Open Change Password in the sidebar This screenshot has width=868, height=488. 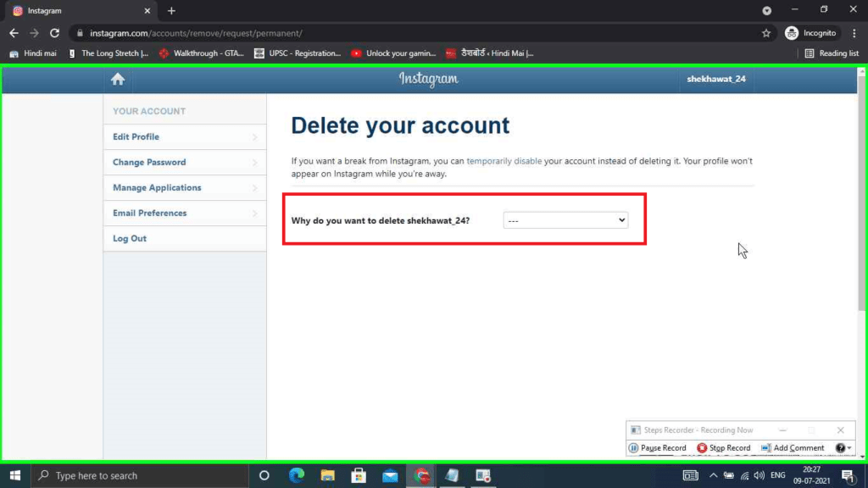coord(184,162)
